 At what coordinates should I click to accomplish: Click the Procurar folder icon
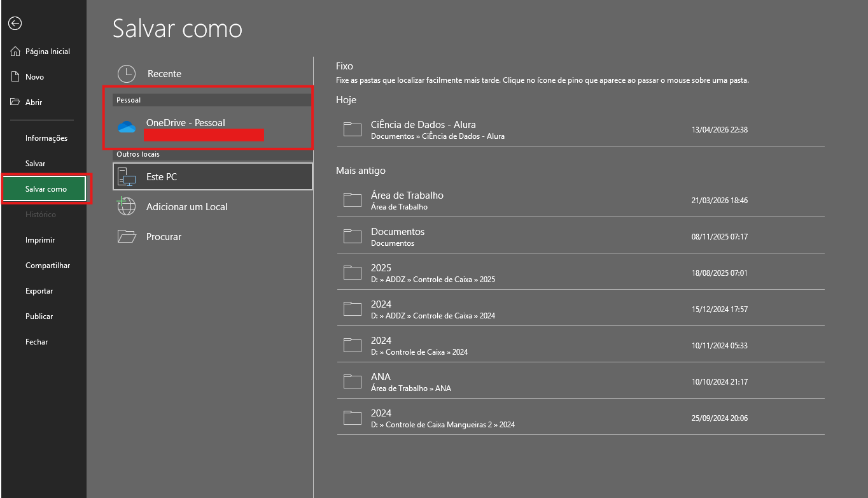[127, 236]
